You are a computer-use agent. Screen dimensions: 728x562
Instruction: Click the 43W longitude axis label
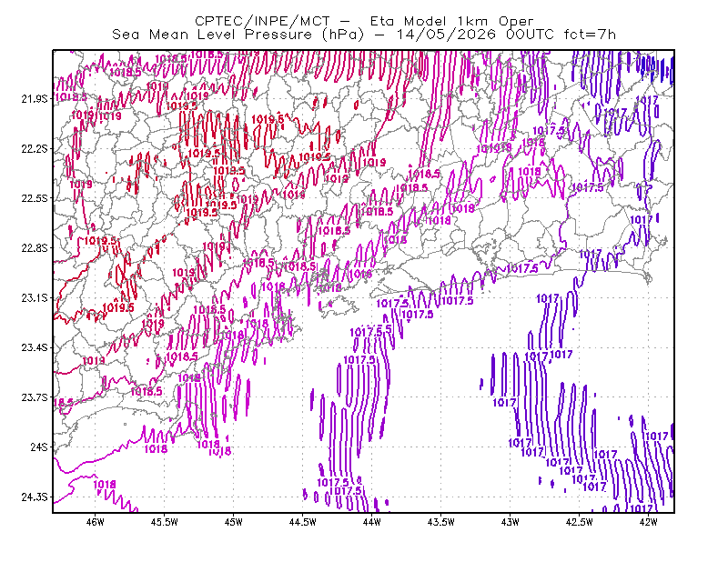click(511, 522)
